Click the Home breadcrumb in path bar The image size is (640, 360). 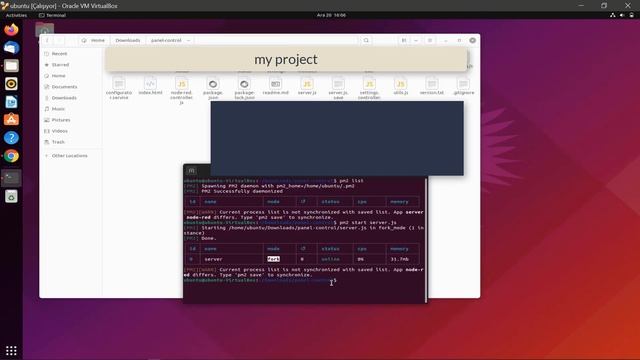pyautogui.click(x=93, y=40)
